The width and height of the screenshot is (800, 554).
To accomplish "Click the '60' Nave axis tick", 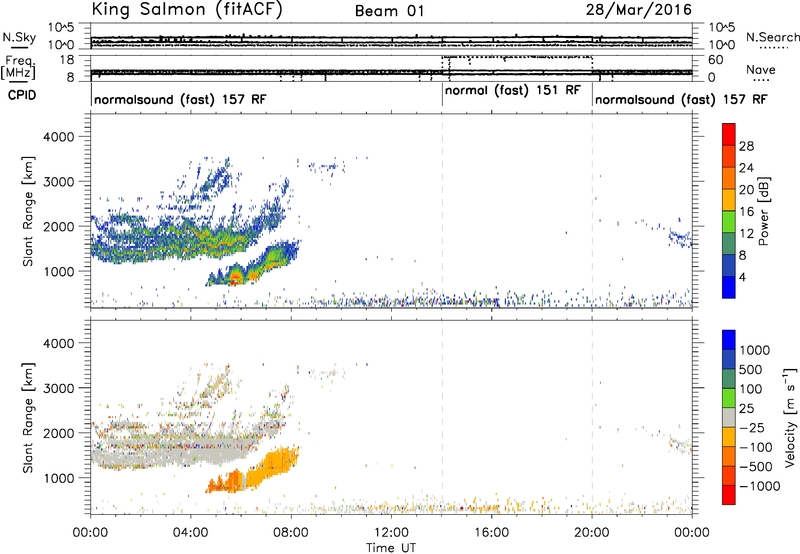I will (716, 60).
